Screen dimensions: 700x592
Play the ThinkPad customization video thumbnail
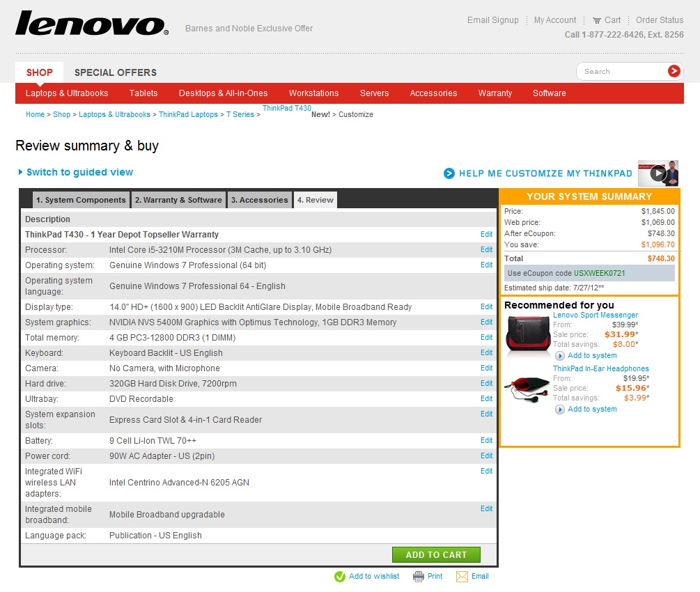click(658, 173)
